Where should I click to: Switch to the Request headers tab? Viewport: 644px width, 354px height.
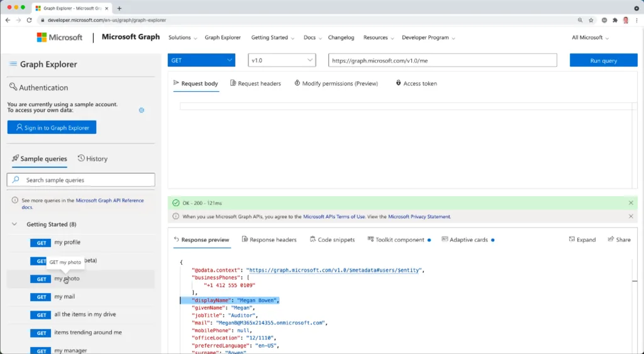pyautogui.click(x=255, y=84)
